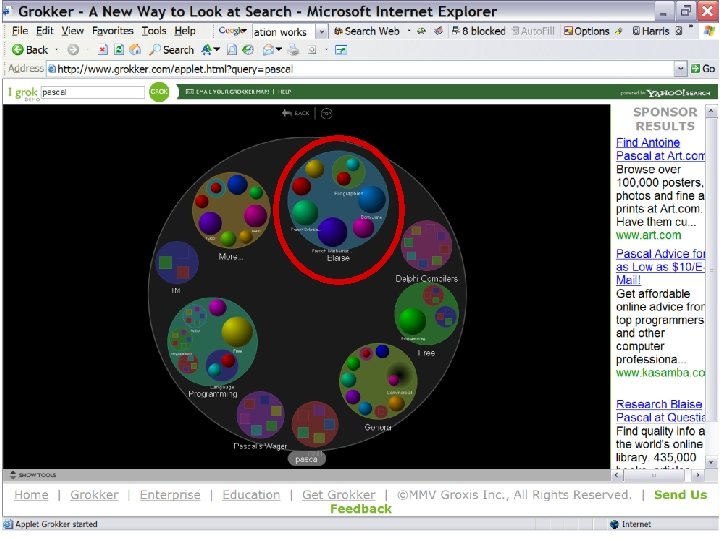Click the pascal root label tab
Viewport: 720px width, 540px height.
(307, 459)
